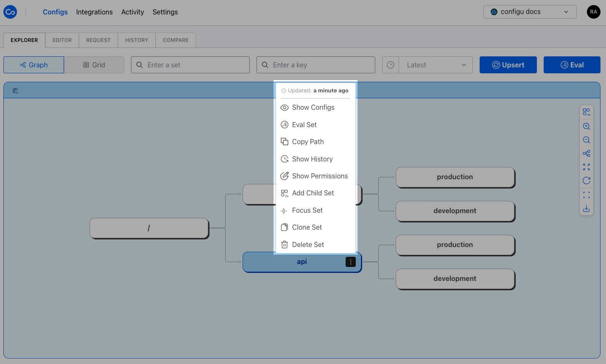Click the clock icon beside Latest
Viewport: 606px width, 364px height.
(391, 65)
